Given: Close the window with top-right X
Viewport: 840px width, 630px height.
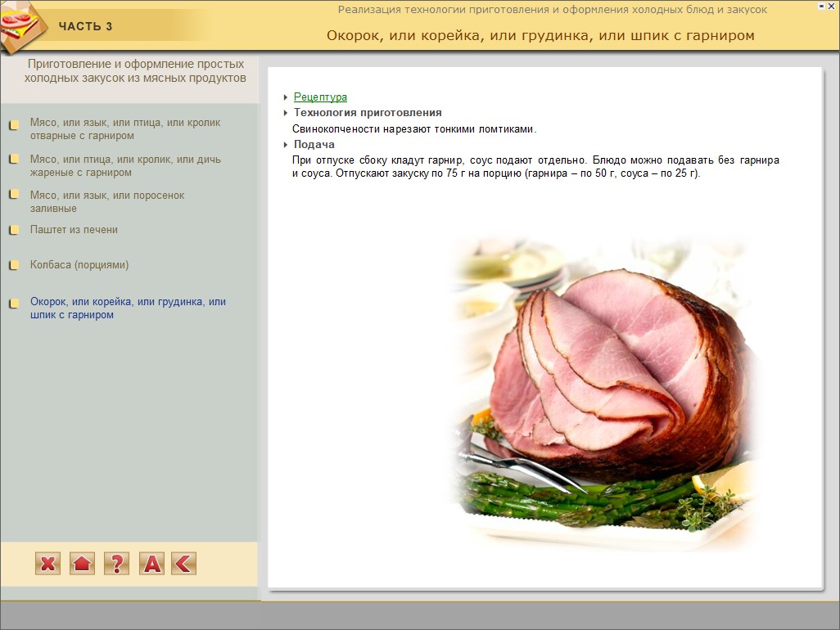Looking at the screenshot, I should 832,6.
